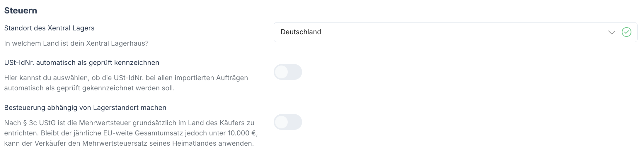Click the knob of USt-IdNr. switch
Viewport: 644px width, 155px height.
[x=282, y=72]
